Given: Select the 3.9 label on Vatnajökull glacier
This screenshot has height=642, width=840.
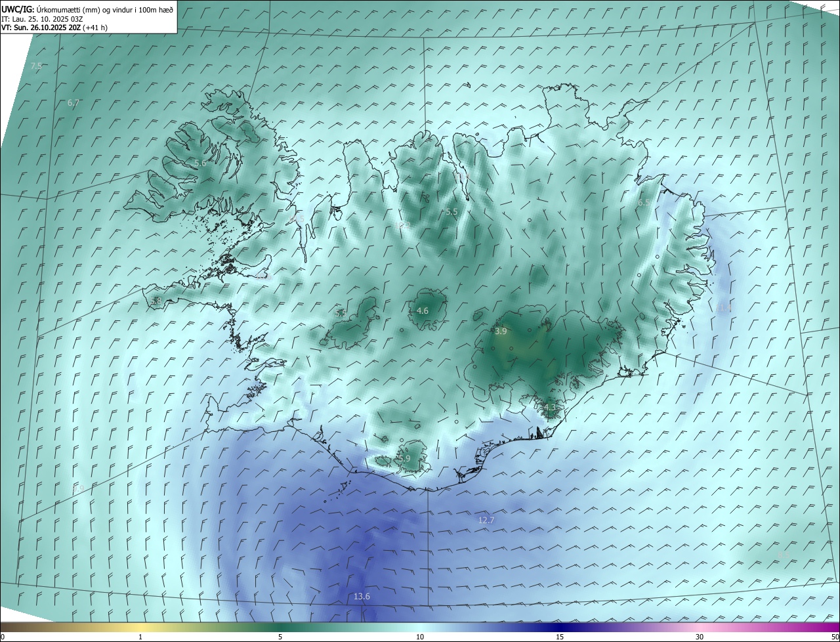Looking at the screenshot, I should [501, 332].
